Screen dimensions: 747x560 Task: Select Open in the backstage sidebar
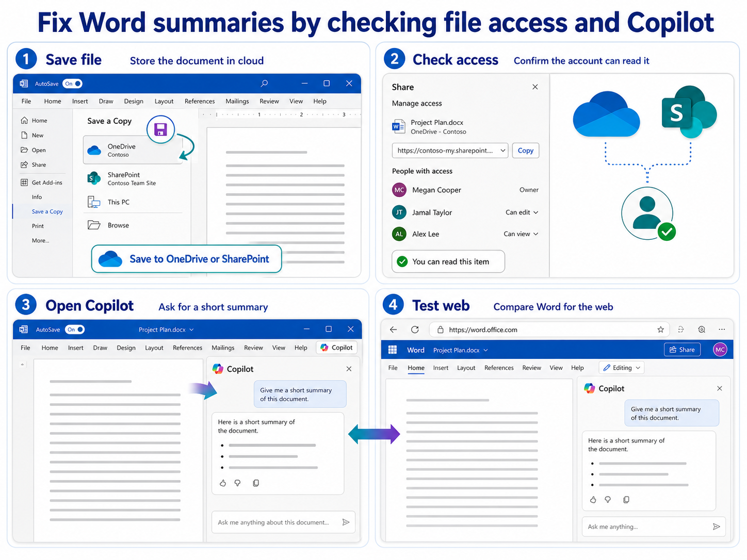34,150
